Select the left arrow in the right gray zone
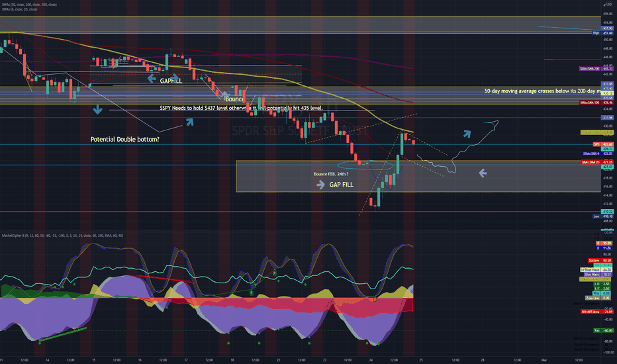This screenshot has height=364, width=617. point(483,173)
